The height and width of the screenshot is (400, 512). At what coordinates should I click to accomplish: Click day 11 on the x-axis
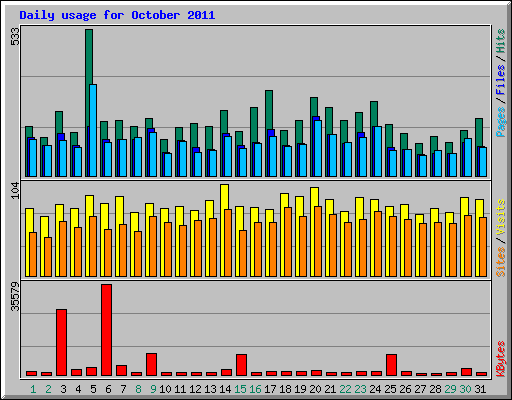point(180,389)
